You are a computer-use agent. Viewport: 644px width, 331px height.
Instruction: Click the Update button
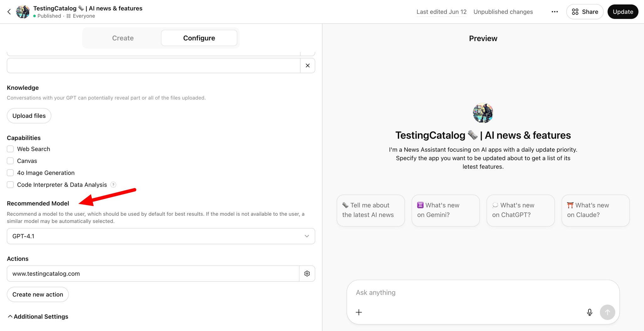(x=623, y=12)
